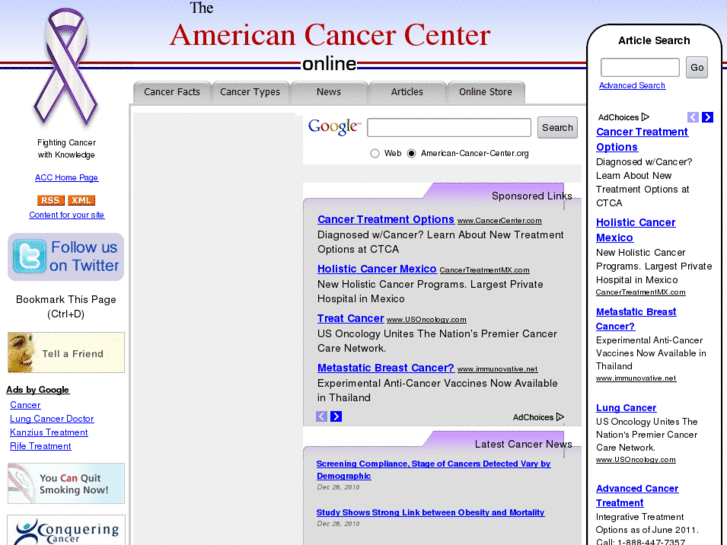Click the next arrow in Sponsored Links
Image resolution: width=727 pixels, height=545 pixels.
pyautogui.click(x=336, y=417)
